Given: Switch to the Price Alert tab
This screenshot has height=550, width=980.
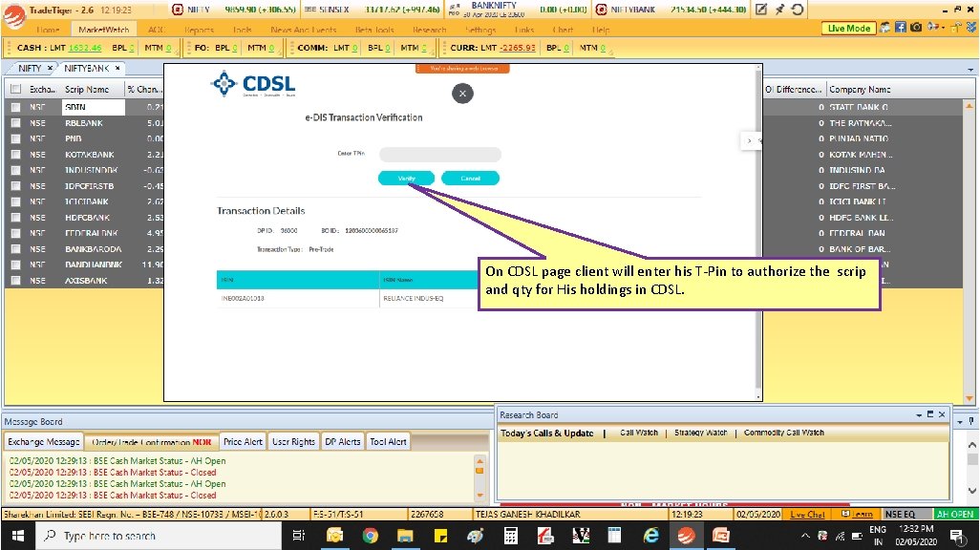Looking at the screenshot, I should (x=244, y=442).
